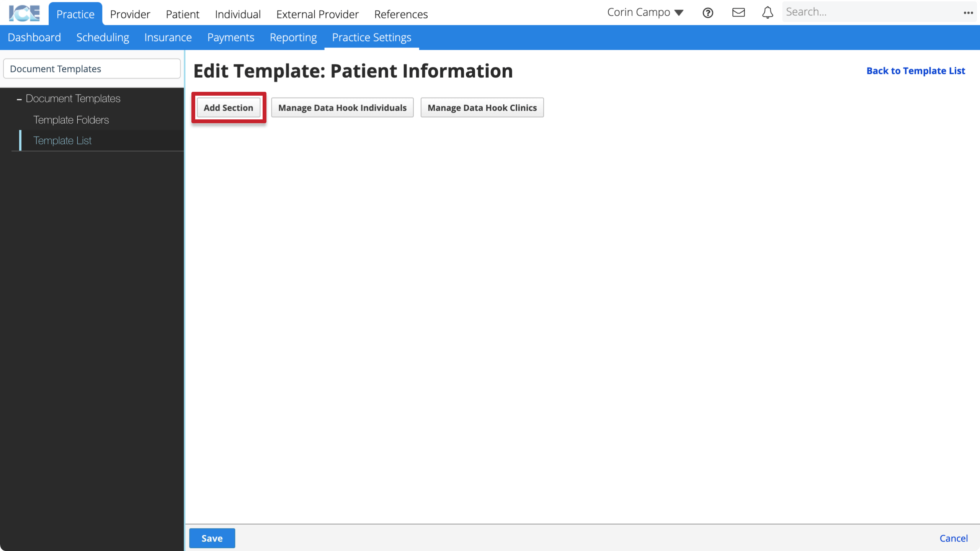Click the Practice Settings tab

[372, 37]
